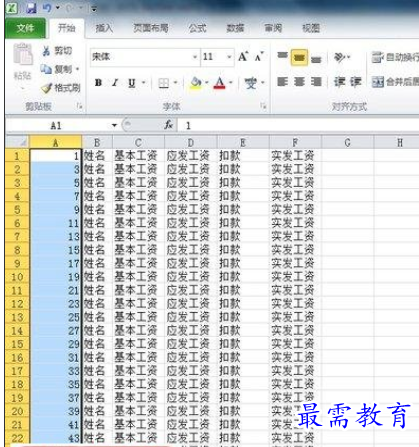Switch to the View (视图) tab

(311, 28)
